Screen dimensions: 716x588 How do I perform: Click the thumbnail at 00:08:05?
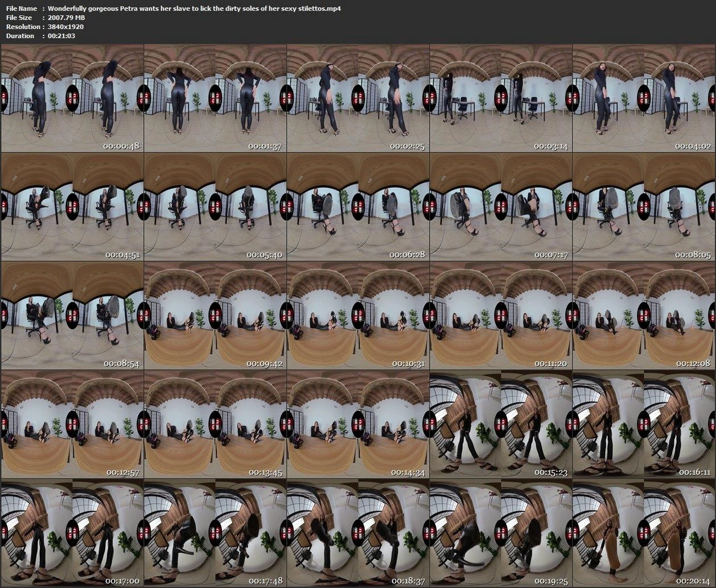click(643, 207)
